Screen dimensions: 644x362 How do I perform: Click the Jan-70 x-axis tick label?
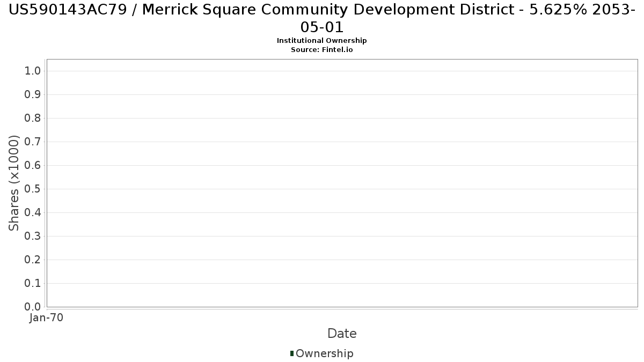point(47,317)
